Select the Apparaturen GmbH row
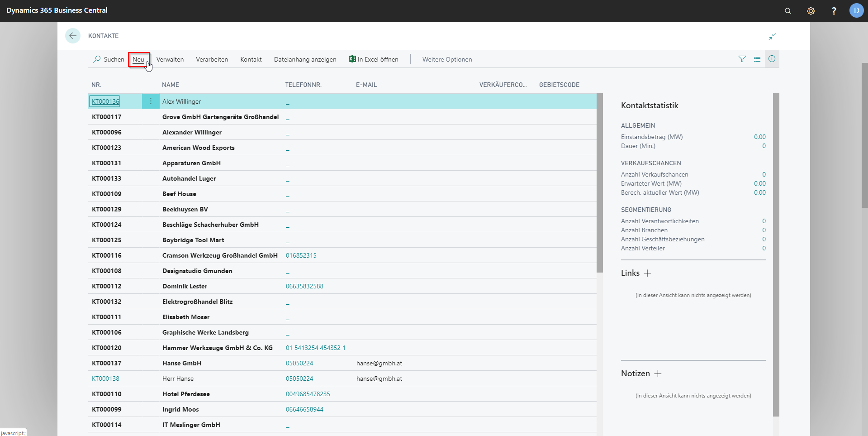 342,163
